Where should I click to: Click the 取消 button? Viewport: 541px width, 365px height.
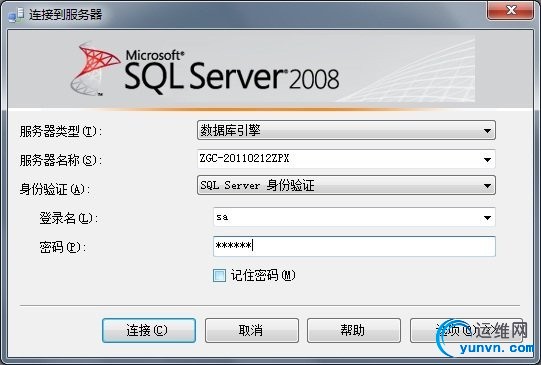(252, 331)
